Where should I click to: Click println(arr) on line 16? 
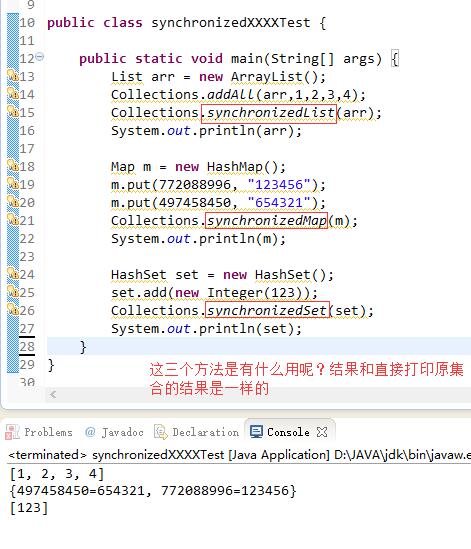[x=246, y=131]
